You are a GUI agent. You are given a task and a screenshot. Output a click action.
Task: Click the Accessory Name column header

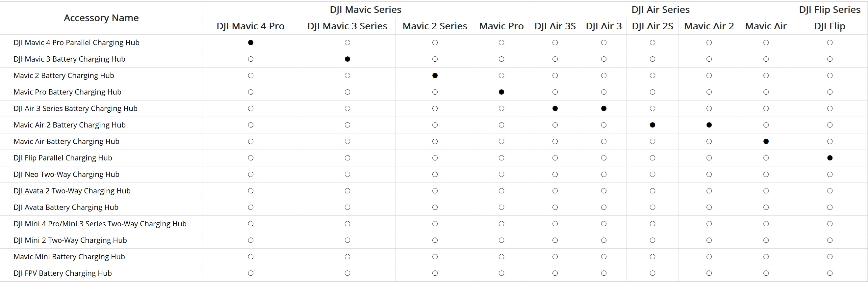click(x=101, y=18)
